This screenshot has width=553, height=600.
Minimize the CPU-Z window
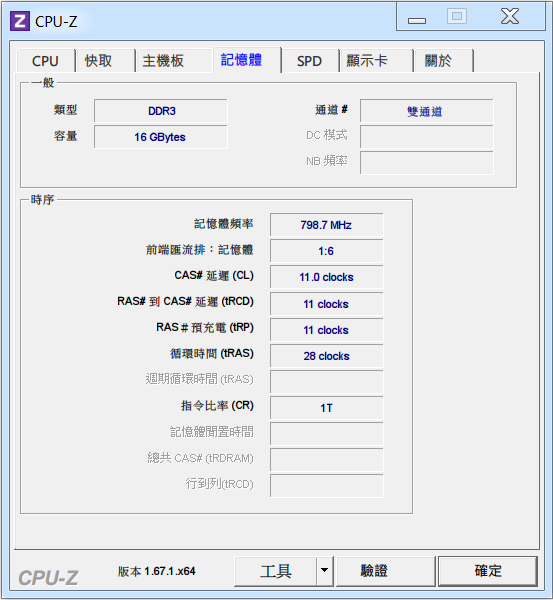(417, 20)
